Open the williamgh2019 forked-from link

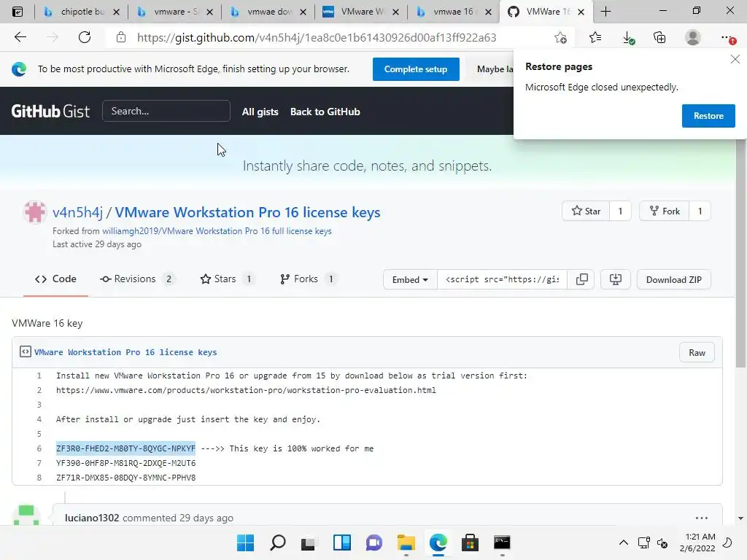point(217,231)
